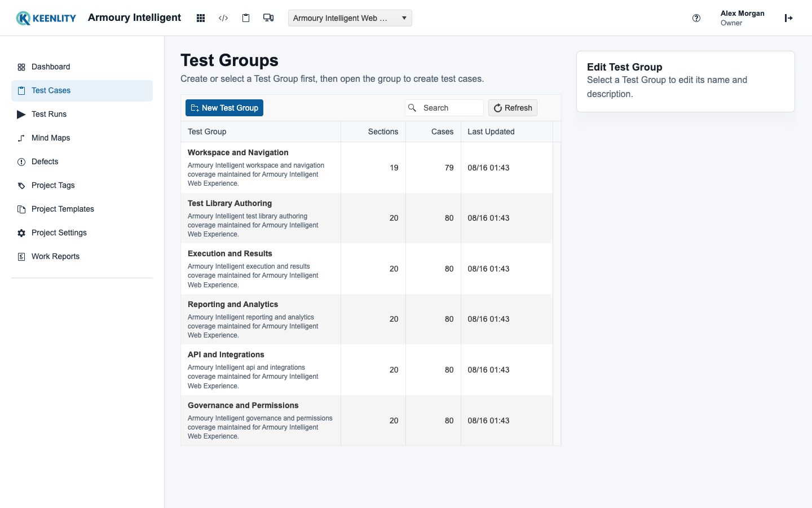Click the Edit Test Group panel heading

click(x=624, y=67)
